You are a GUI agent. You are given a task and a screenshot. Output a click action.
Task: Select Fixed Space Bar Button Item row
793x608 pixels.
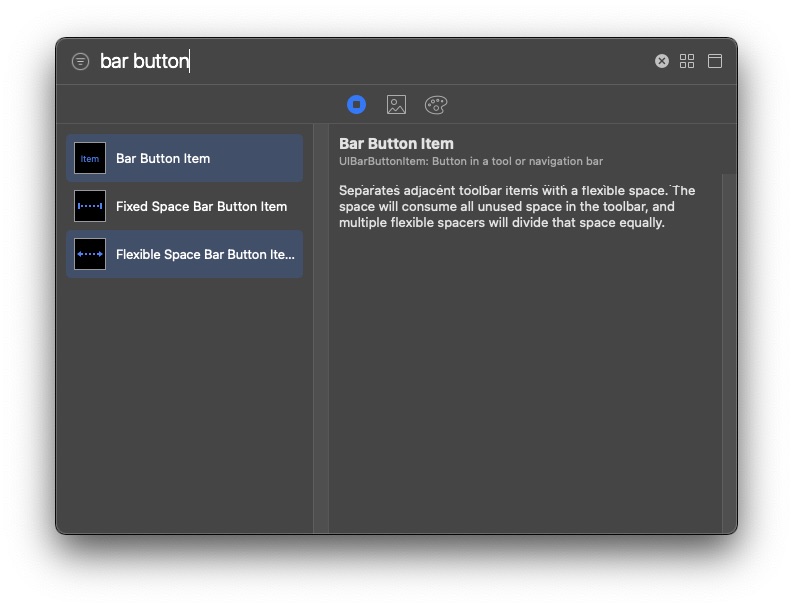coord(185,206)
